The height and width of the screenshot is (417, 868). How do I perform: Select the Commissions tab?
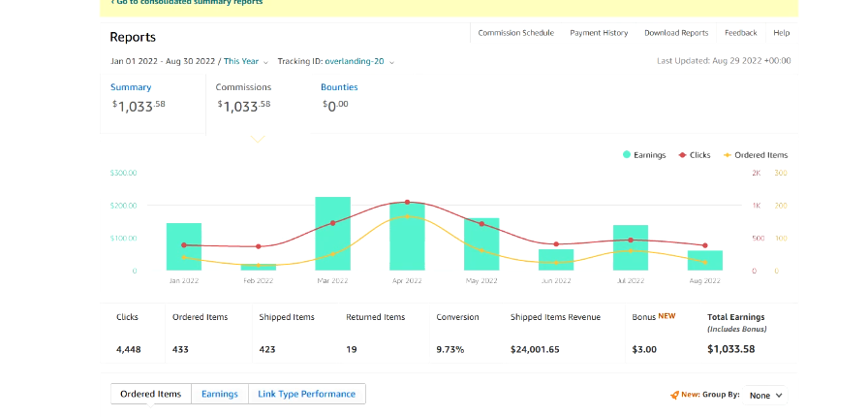258,104
